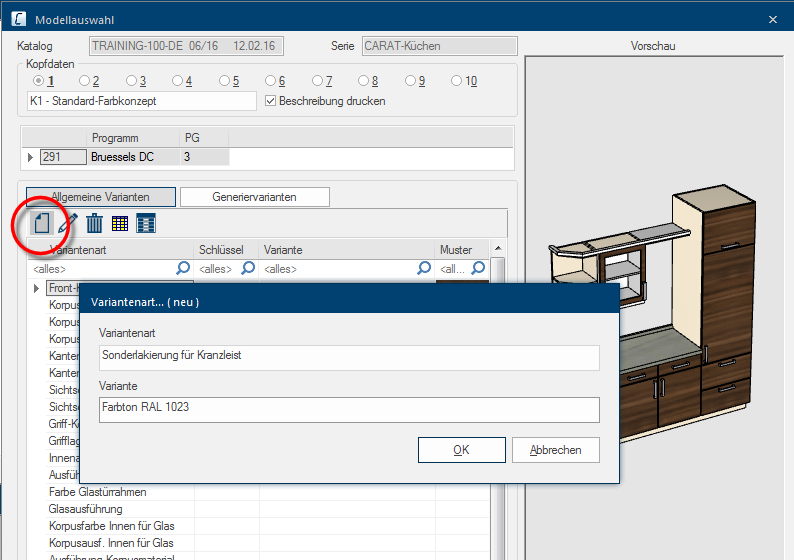Select the Korpusfarbe Innen für Glas row
The width and height of the screenshot is (794, 560).
pyautogui.click(x=268, y=526)
